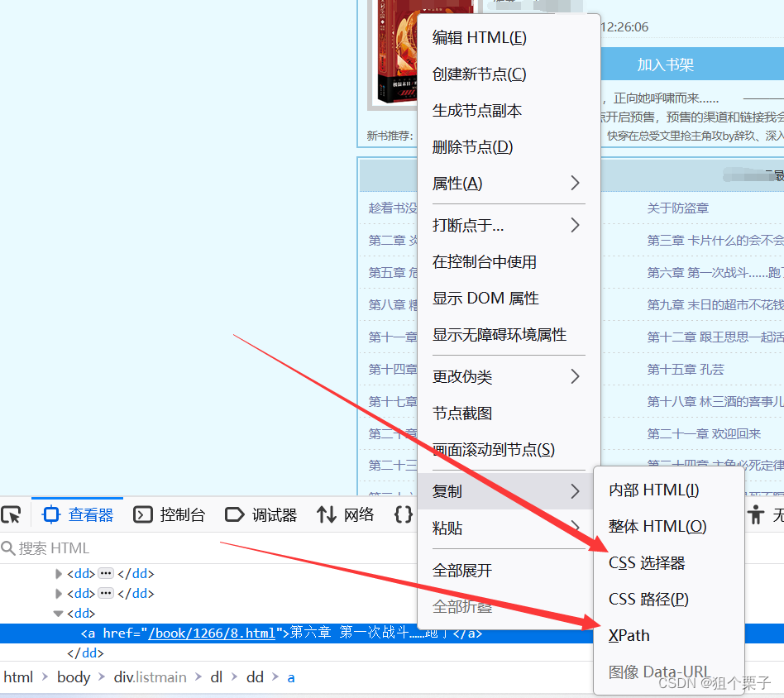The image size is (784, 698).
Task: Select the 'a' element in the breadcrumb bar
Action: click(x=290, y=676)
